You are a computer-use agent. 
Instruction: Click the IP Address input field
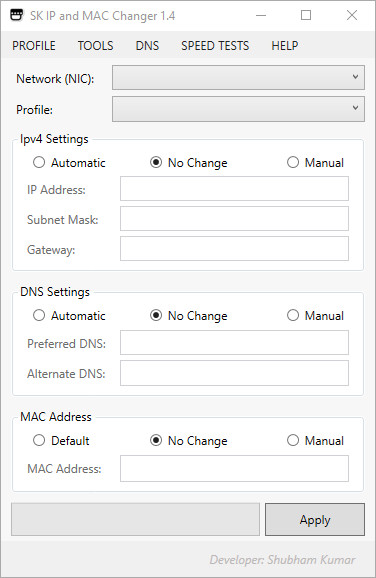tap(234, 188)
